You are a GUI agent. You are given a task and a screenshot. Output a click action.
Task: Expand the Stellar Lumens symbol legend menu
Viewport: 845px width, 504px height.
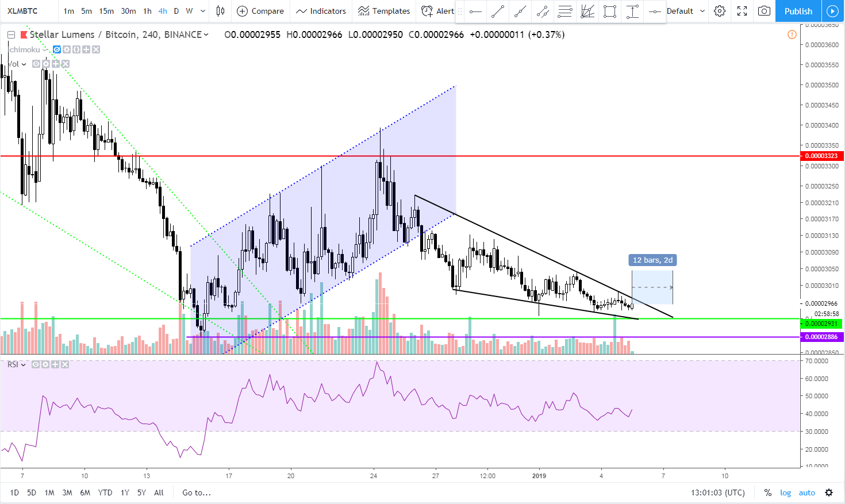pos(206,35)
